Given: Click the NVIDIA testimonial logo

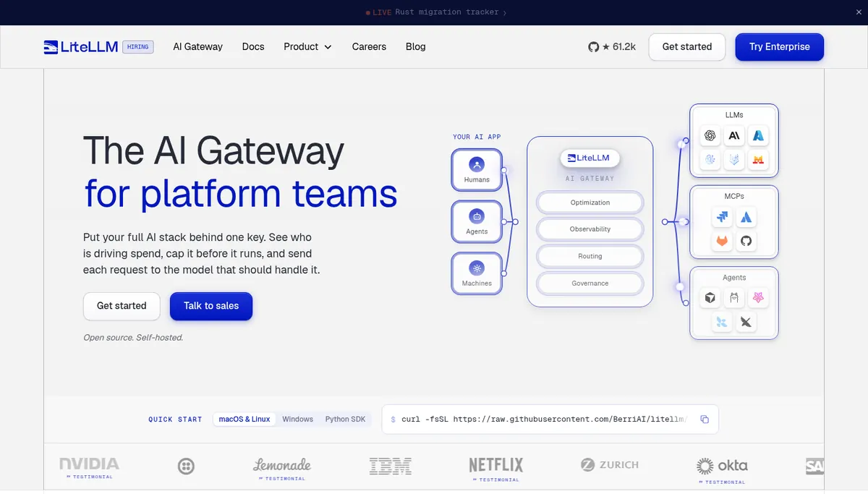Looking at the screenshot, I should 89,467.
